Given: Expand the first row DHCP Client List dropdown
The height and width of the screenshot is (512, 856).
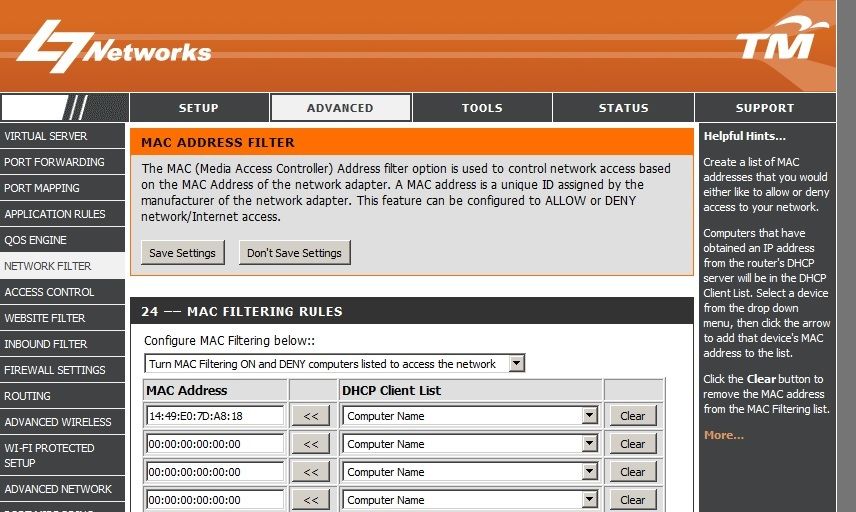Looking at the screenshot, I should [x=469, y=416].
